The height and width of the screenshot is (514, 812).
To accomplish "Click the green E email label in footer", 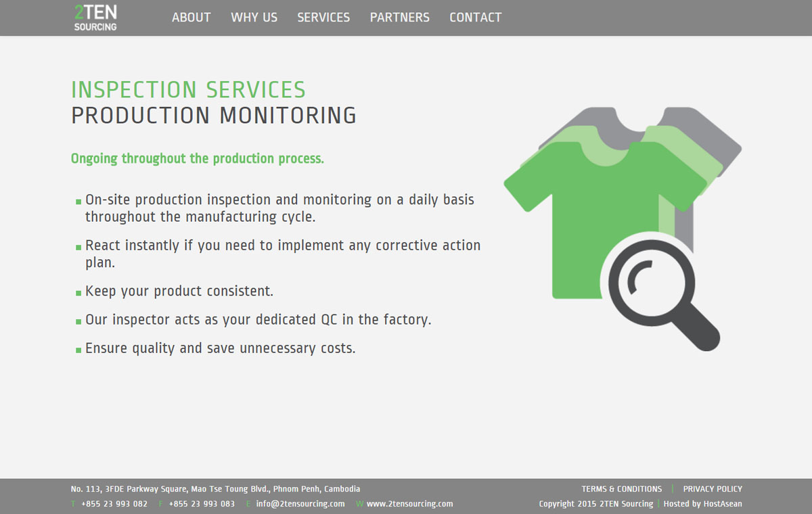I will (x=248, y=504).
